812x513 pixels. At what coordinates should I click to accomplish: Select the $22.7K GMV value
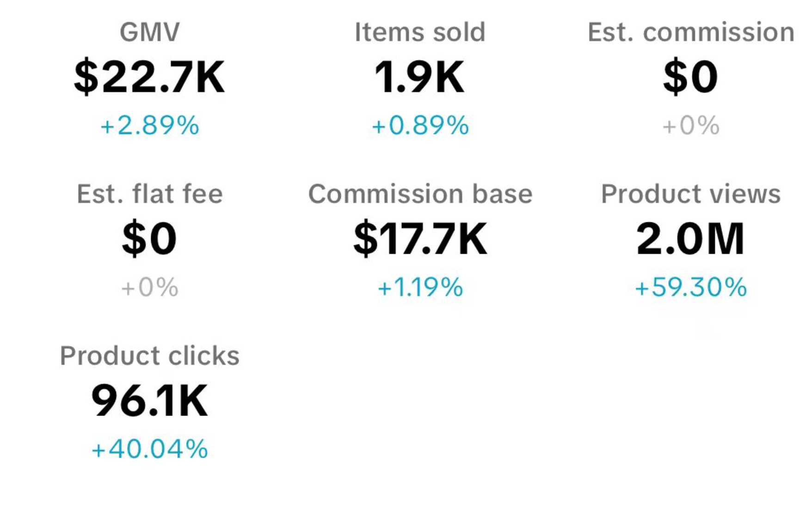pyautogui.click(x=149, y=77)
